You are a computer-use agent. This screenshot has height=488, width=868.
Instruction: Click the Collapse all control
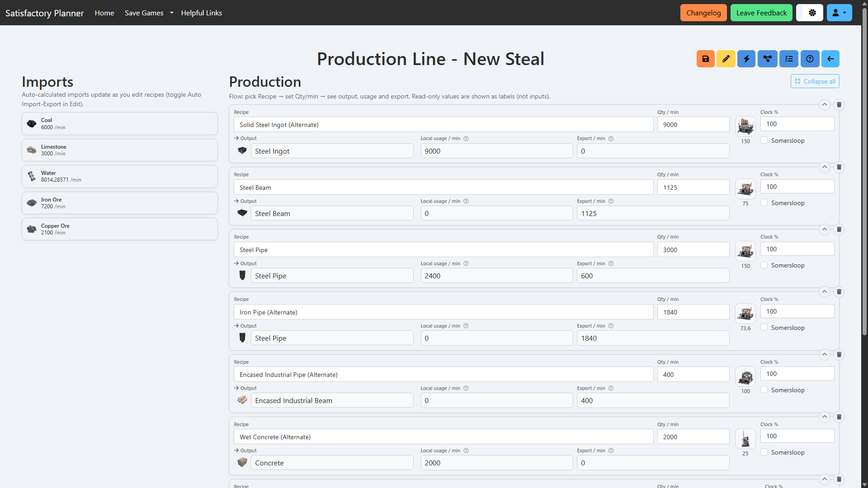(815, 81)
